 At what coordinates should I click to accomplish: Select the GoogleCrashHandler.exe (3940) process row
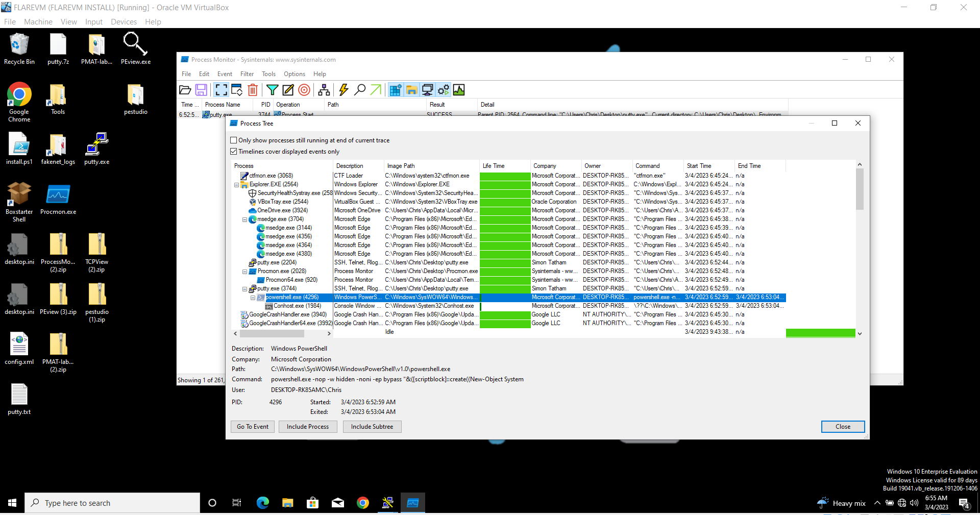508,315
